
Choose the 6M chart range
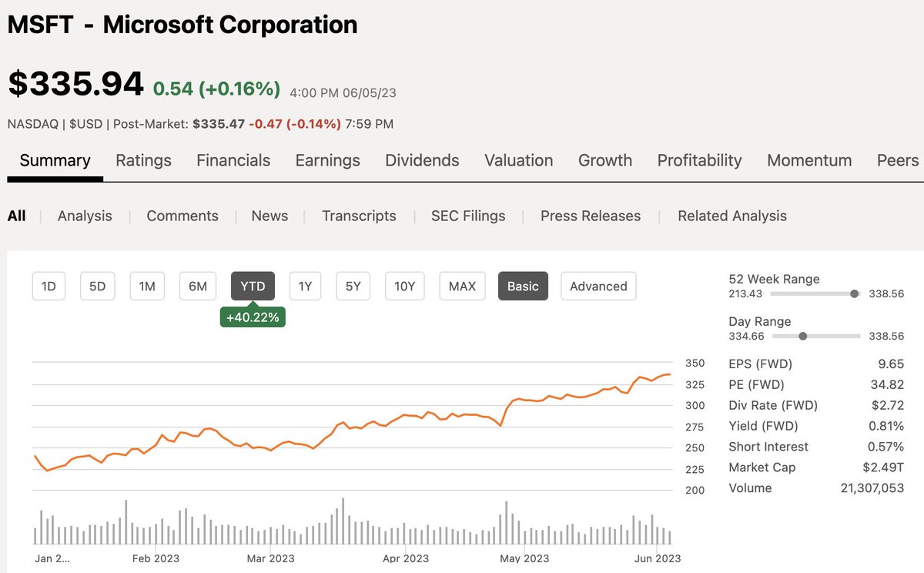198,286
